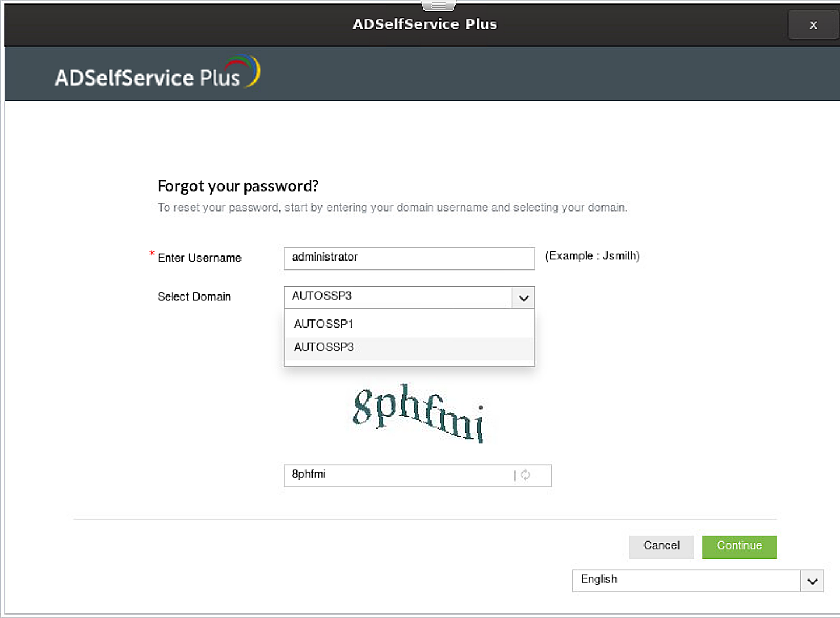The height and width of the screenshot is (618, 840).
Task: Click the Example Jsmith hint text
Action: 592,256
